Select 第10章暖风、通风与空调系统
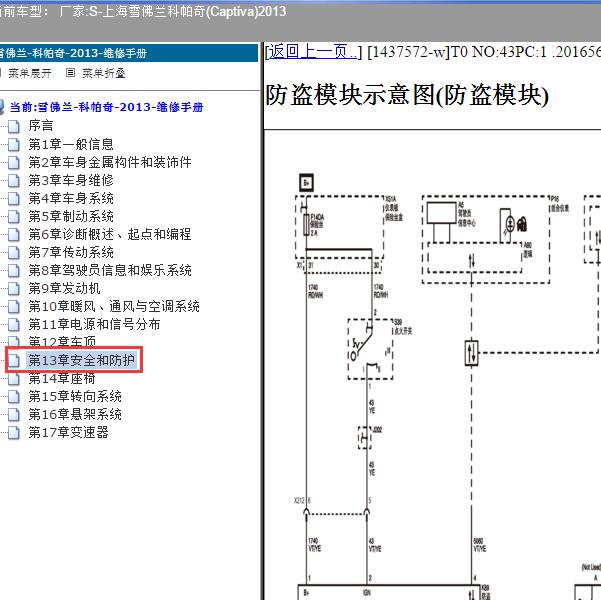The width and height of the screenshot is (601, 600). (114, 306)
